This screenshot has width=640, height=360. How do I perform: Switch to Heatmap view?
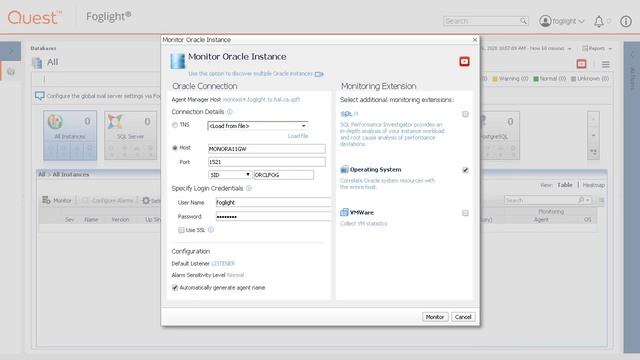click(x=593, y=185)
